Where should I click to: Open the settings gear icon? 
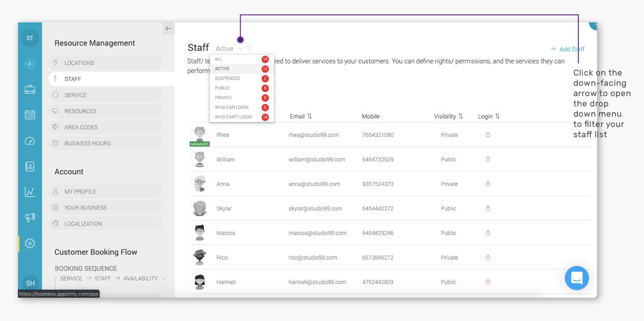(30, 244)
